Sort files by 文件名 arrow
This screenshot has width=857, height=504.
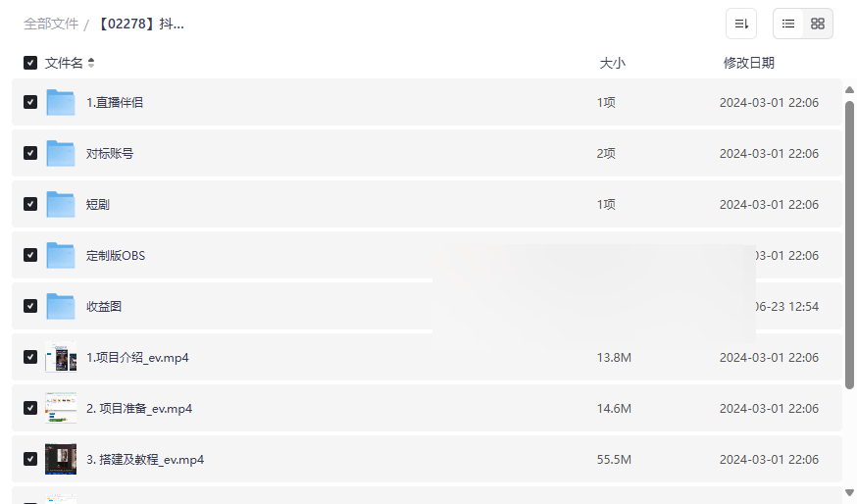pos(91,63)
